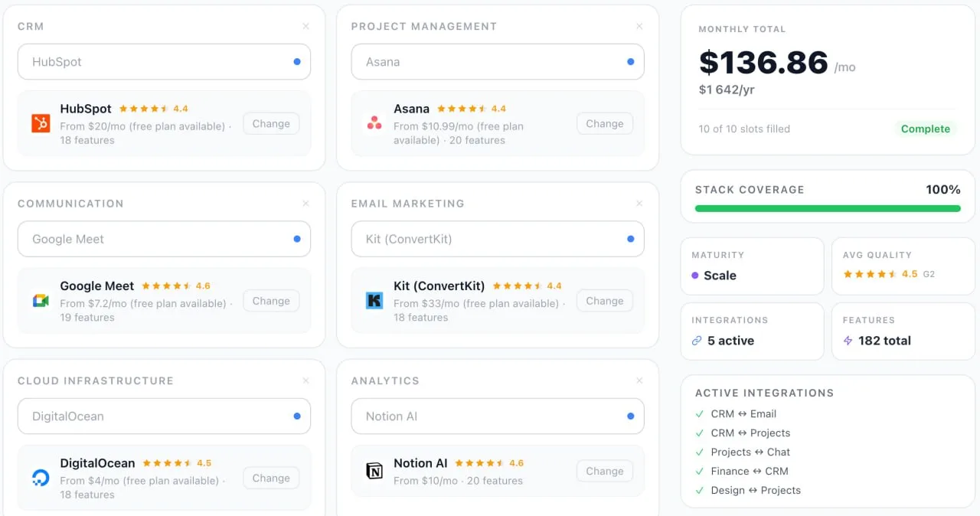Click the lightning icon beside 182 total
This screenshot has height=516, width=980.
coord(848,341)
